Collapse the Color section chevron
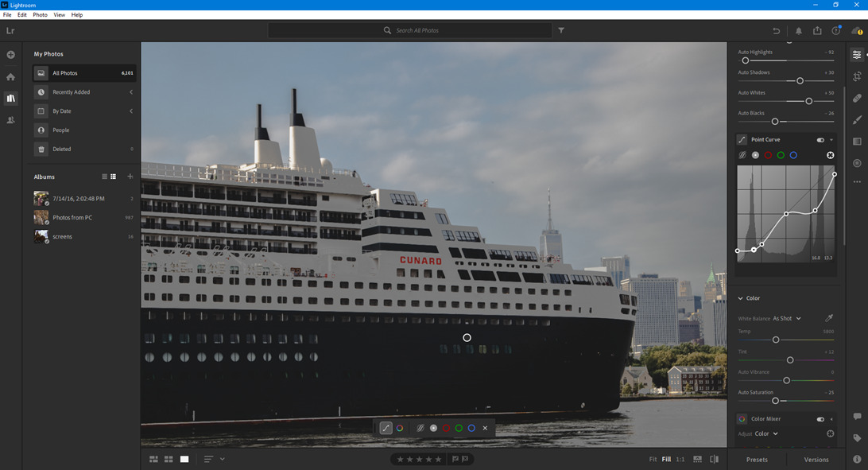Image resolution: width=868 pixels, height=470 pixels. coord(740,298)
